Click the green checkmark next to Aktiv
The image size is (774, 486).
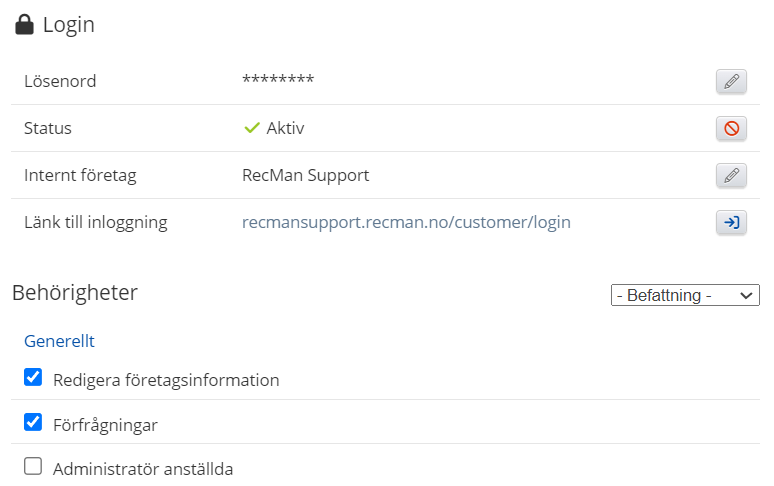pos(252,128)
